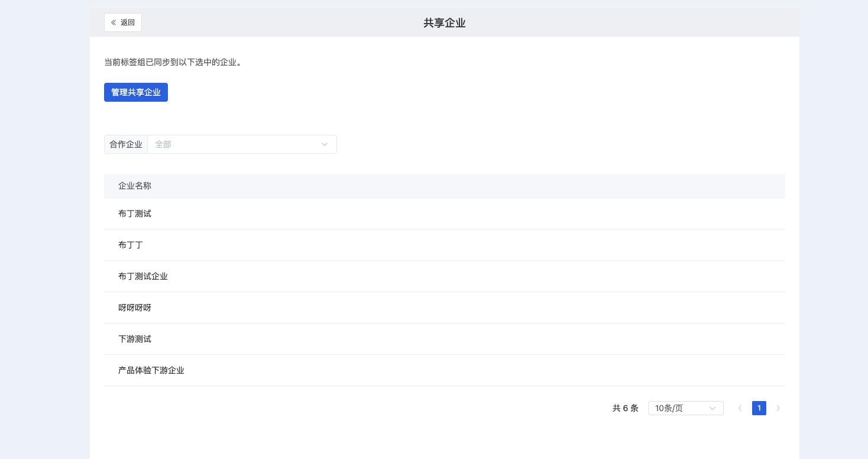Go to next page arrow

(x=778, y=408)
